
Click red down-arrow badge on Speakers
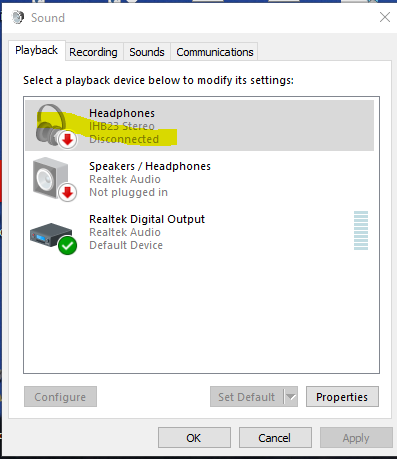[68, 192]
